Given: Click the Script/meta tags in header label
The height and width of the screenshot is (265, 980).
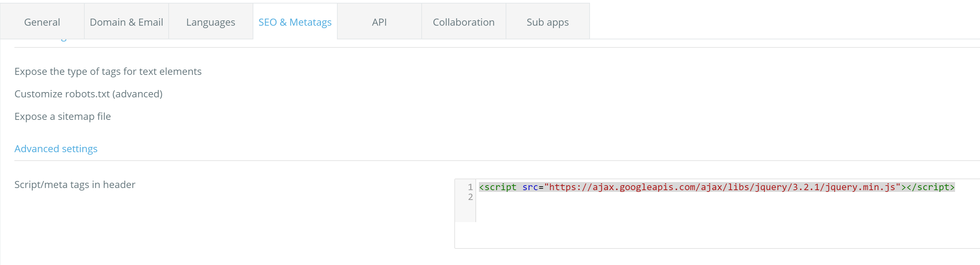Looking at the screenshot, I should pyautogui.click(x=74, y=185).
